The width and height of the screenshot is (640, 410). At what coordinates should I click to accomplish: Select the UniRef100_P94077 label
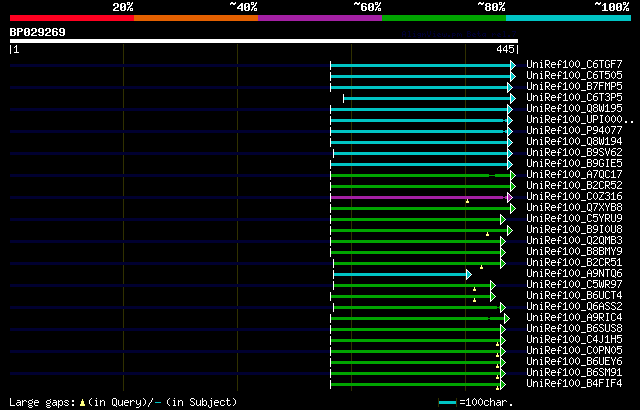574,131
